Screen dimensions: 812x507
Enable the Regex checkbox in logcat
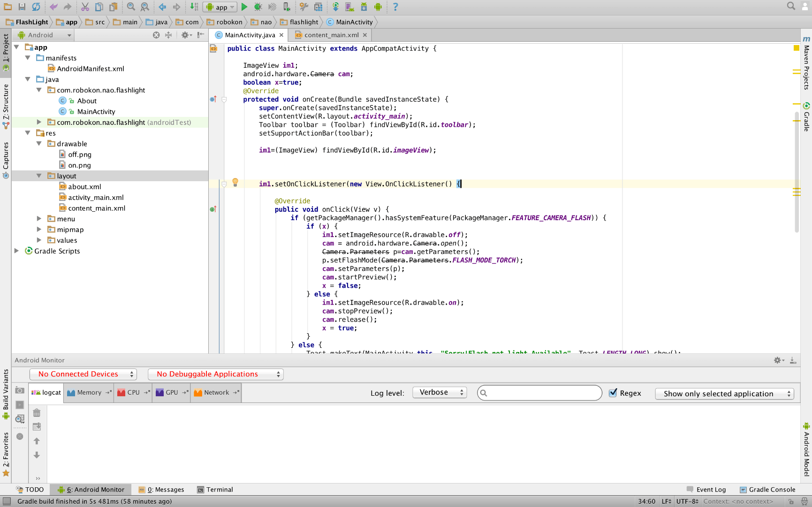613,393
